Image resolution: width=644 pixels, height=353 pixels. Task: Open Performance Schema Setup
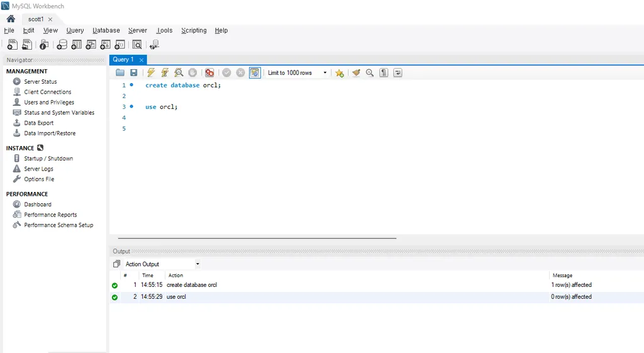tap(58, 225)
